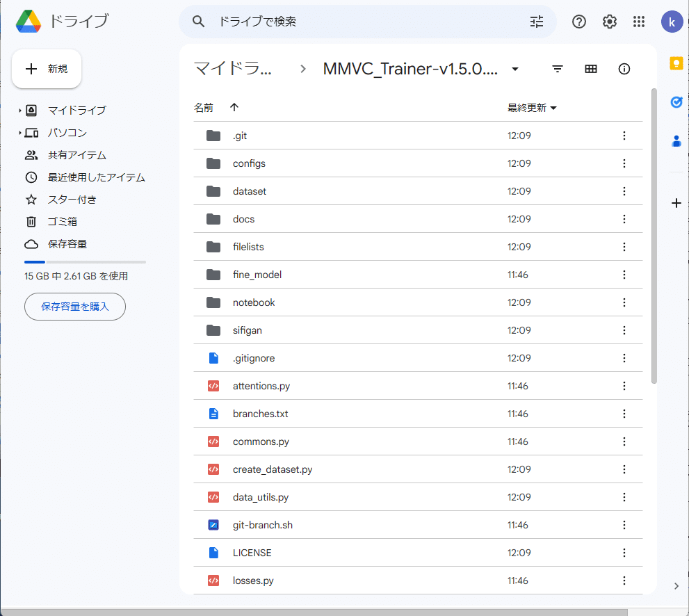Expand the パソコン tree arrow
The height and width of the screenshot is (616, 689).
click(19, 132)
